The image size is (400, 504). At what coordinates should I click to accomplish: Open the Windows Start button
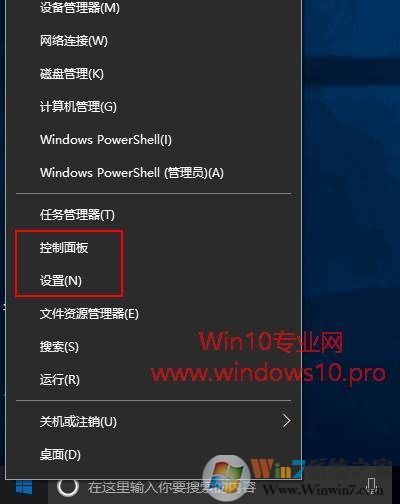[x=24, y=489]
